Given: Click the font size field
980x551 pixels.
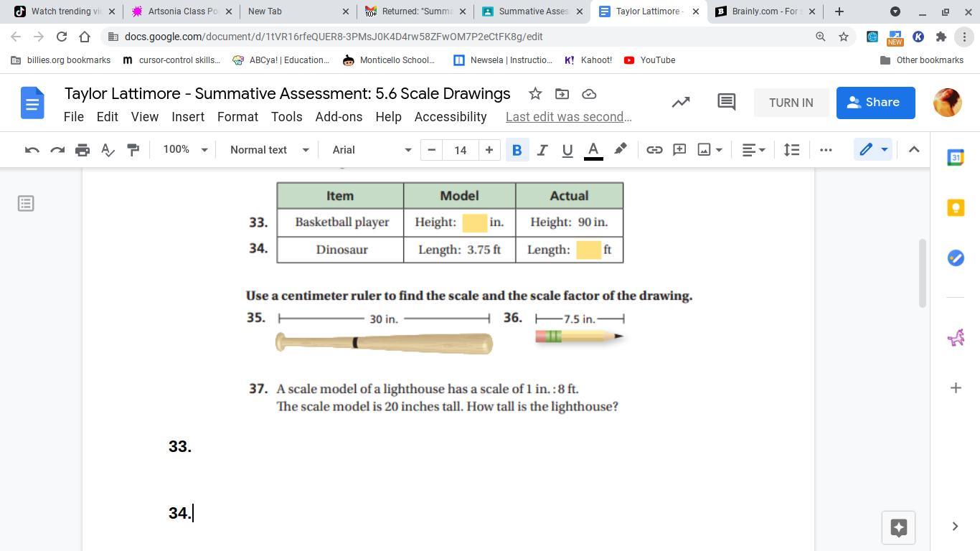Looking at the screenshot, I should point(461,150).
